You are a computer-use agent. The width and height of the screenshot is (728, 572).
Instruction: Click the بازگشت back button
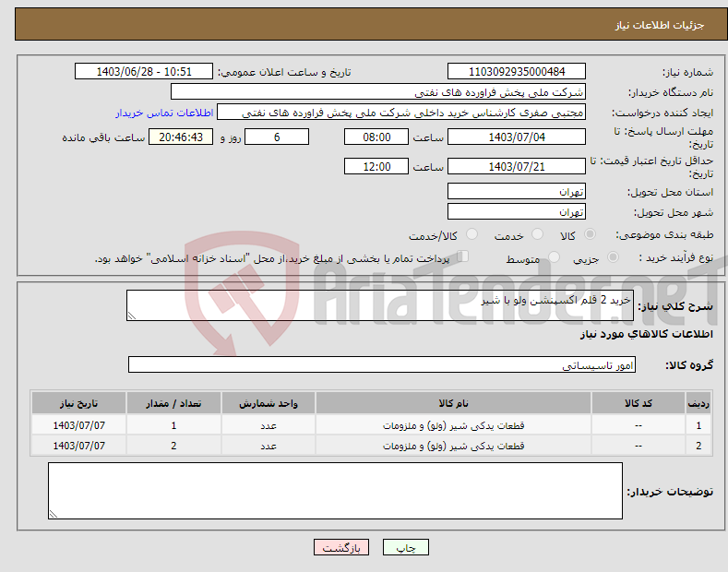click(x=341, y=547)
